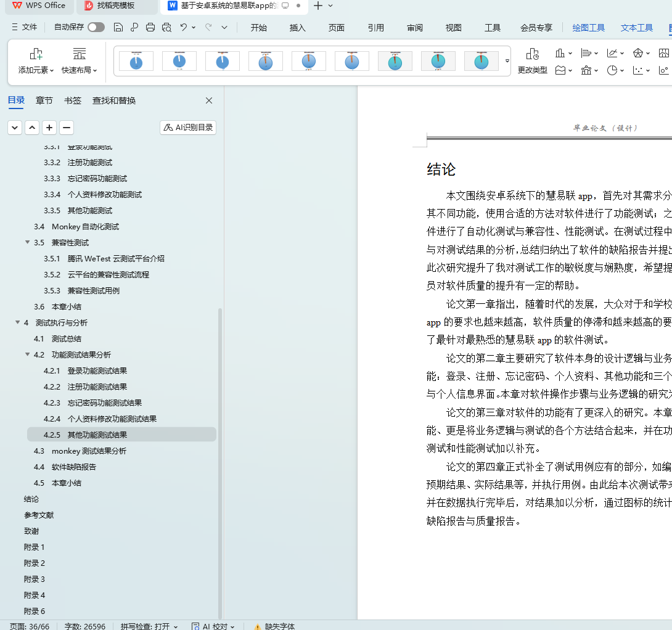The height and width of the screenshot is (630, 672).
Task: Click the 更改类型 change chart type icon
Action: (x=532, y=54)
